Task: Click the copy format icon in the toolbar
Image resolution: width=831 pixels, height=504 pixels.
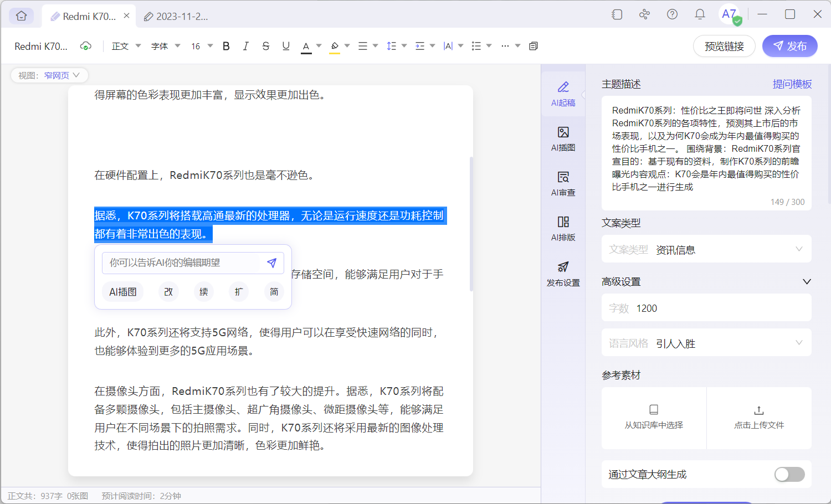Action: [533, 46]
